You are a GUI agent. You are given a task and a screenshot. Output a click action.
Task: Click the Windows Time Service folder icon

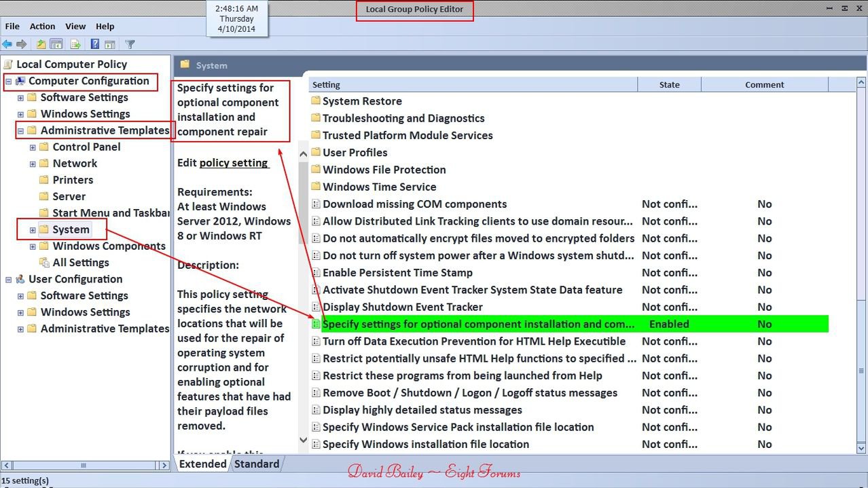[x=315, y=187]
